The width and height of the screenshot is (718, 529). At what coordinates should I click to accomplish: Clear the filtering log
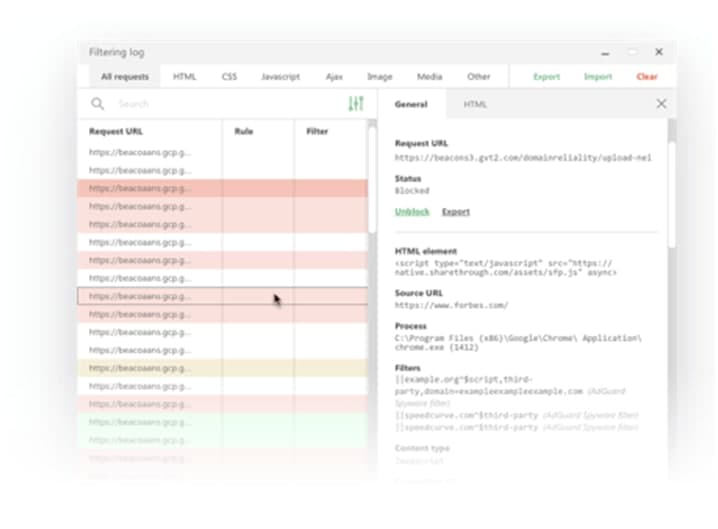647,77
